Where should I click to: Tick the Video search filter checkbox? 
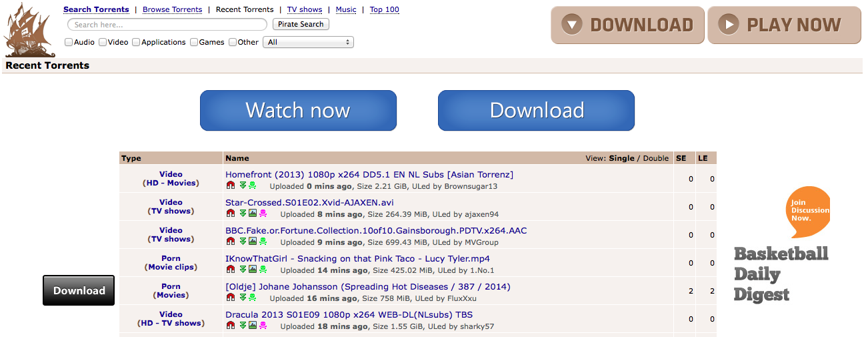103,42
